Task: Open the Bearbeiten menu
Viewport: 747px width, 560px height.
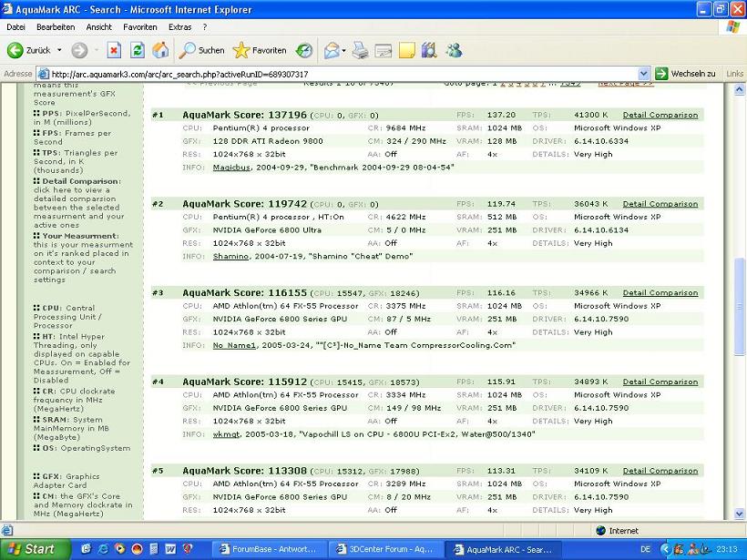Action: point(56,27)
